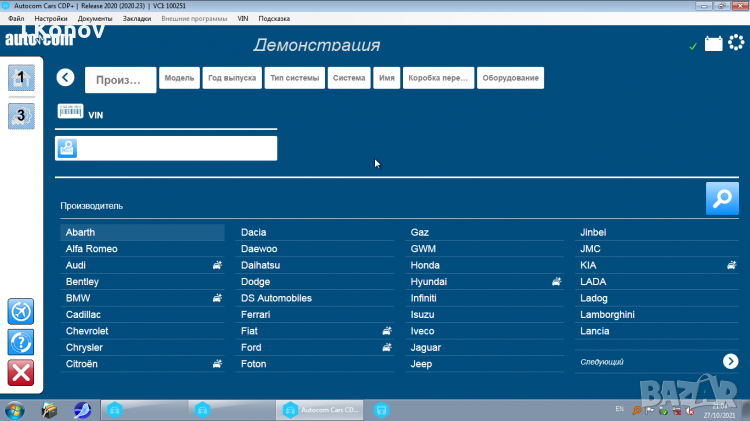Click the VIN barcode scan icon
The width and height of the screenshot is (750, 421).
coord(70,114)
